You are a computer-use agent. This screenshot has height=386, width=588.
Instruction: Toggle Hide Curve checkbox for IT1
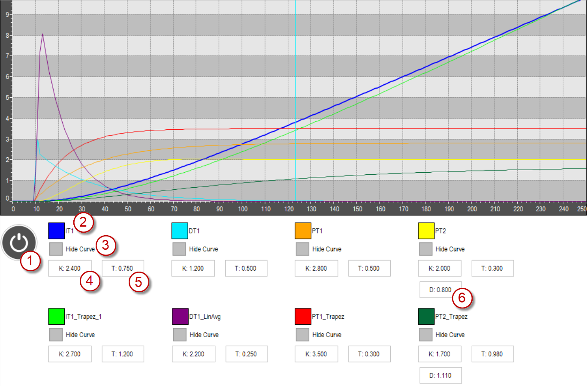click(x=56, y=249)
